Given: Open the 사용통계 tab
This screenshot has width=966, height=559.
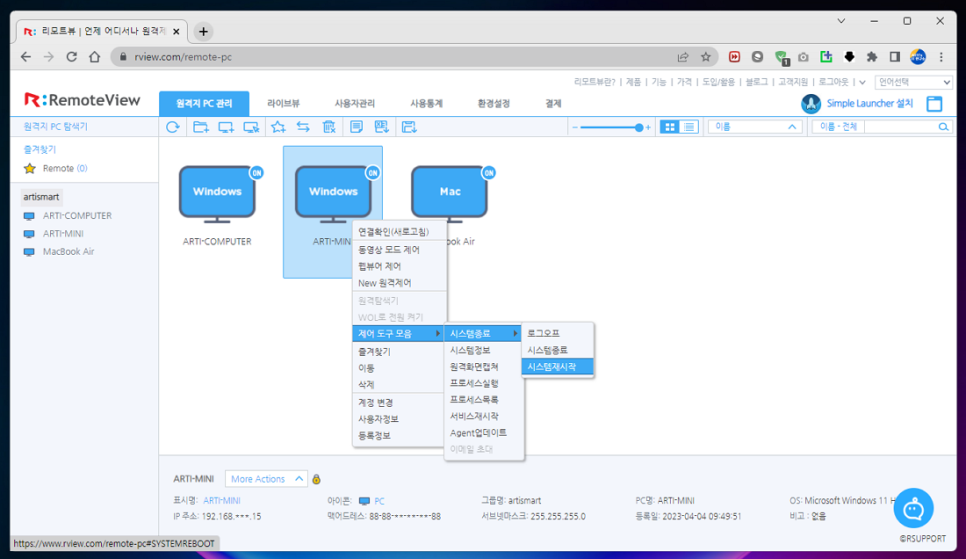Looking at the screenshot, I should [426, 104].
